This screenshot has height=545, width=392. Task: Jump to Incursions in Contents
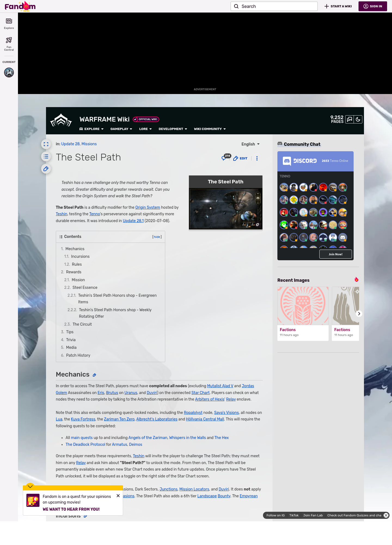(x=80, y=256)
